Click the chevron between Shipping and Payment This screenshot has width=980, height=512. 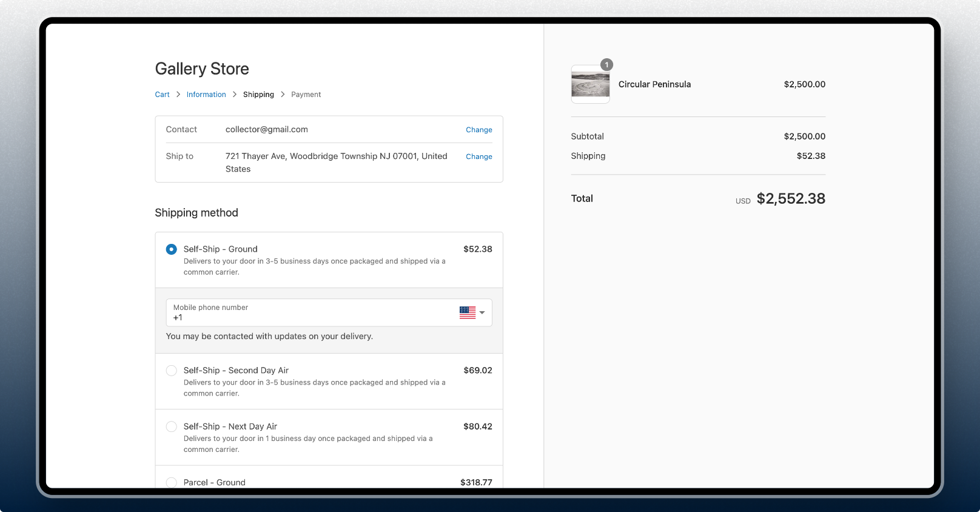(x=283, y=95)
